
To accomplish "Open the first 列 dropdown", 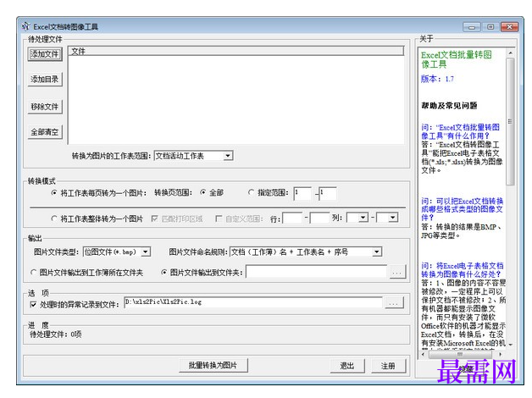I will tap(357, 218).
